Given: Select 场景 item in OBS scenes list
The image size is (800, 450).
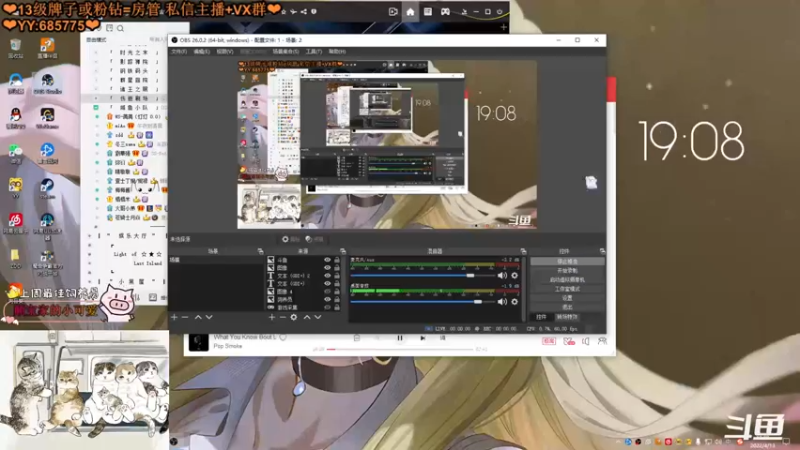Looking at the screenshot, I should (216, 260).
